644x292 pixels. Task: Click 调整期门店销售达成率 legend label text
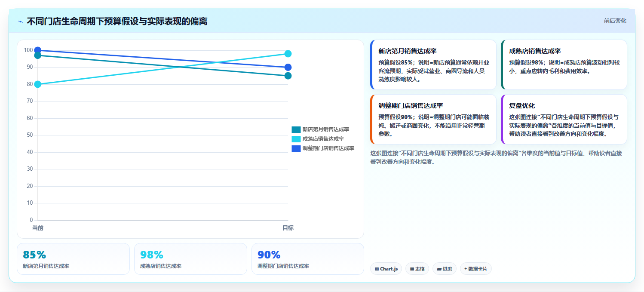pos(328,148)
